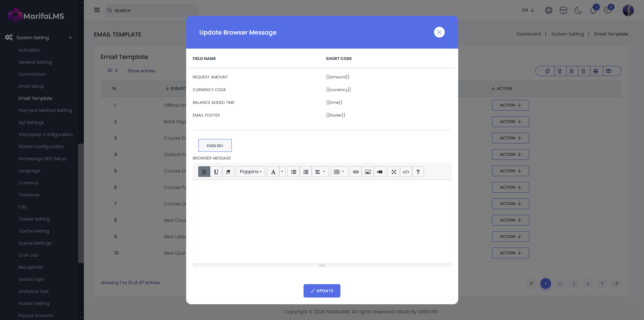Open the Poppins font family dropdown
The image size is (644, 320).
pos(251,172)
